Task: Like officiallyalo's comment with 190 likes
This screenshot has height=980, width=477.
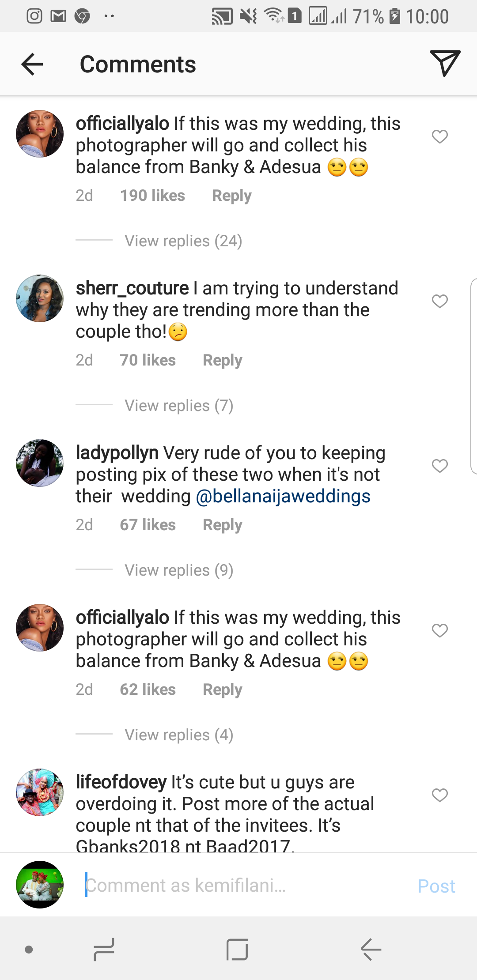Action: click(x=439, y=136)
